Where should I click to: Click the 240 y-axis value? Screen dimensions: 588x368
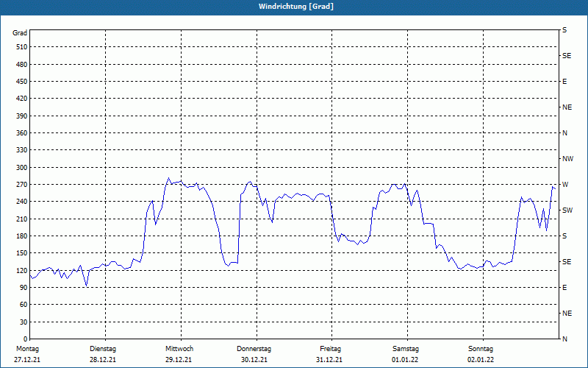[x=22, y=202]
